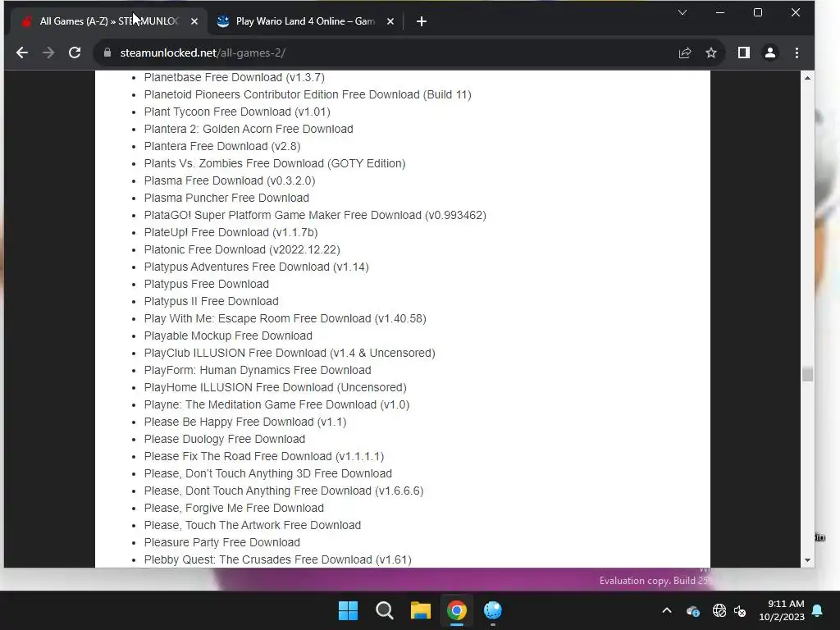Open Please Be Happy Free Download link
Viewport: 840px width, 630px height.
(x=244, y=422)
